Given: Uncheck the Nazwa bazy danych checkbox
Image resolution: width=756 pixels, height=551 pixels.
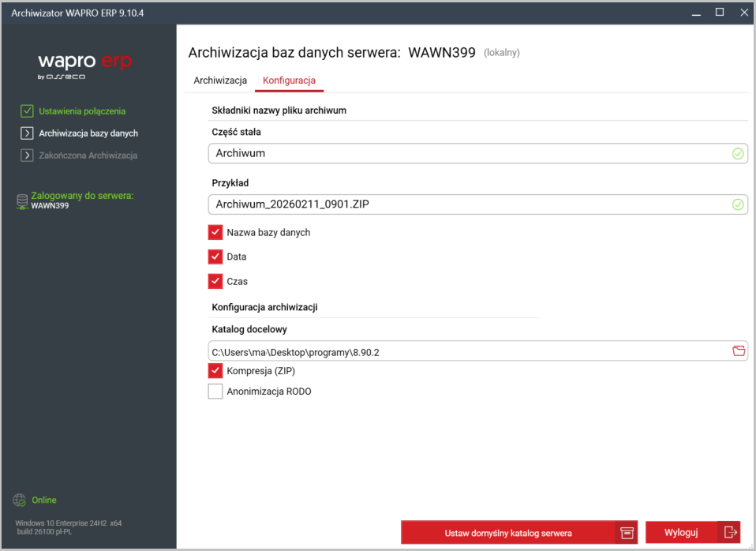Looking at the screenshot, I should [215, 233].
